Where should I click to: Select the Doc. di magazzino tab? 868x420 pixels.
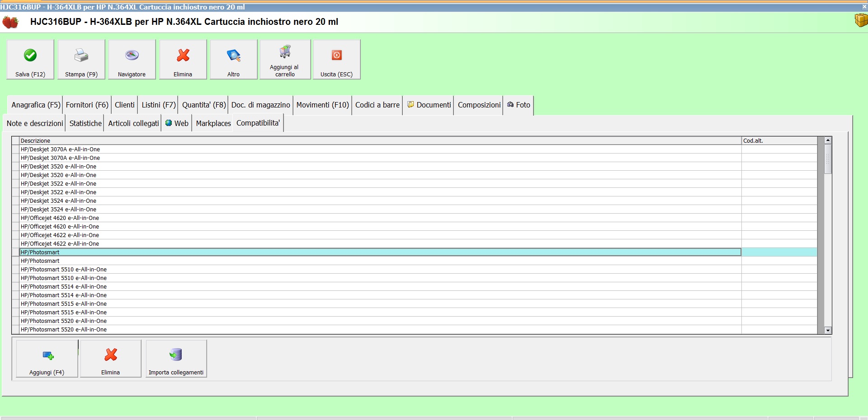point(261,105)
